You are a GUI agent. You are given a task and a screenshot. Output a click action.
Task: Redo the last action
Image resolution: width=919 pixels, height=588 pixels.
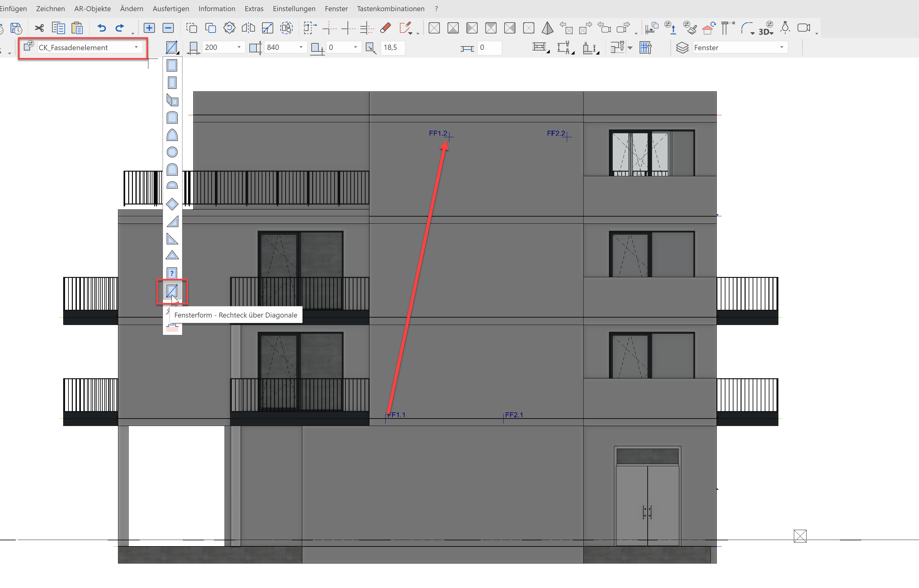[120, 28]
